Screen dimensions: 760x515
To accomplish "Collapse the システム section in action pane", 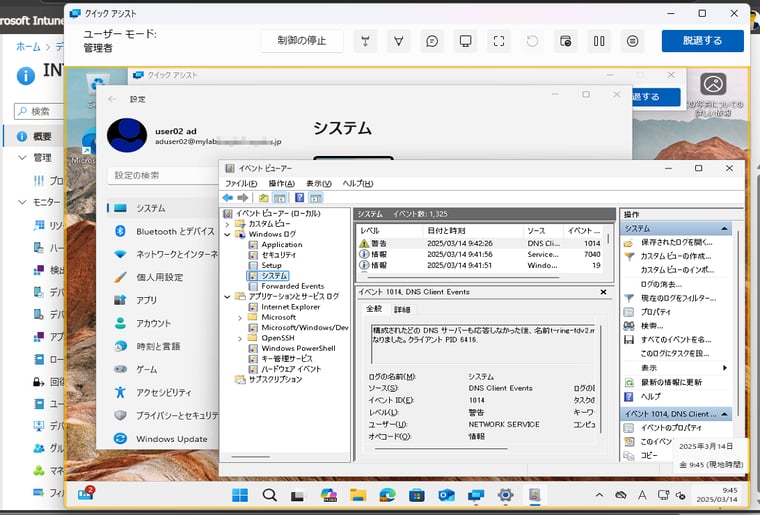I will pos(724,228).
